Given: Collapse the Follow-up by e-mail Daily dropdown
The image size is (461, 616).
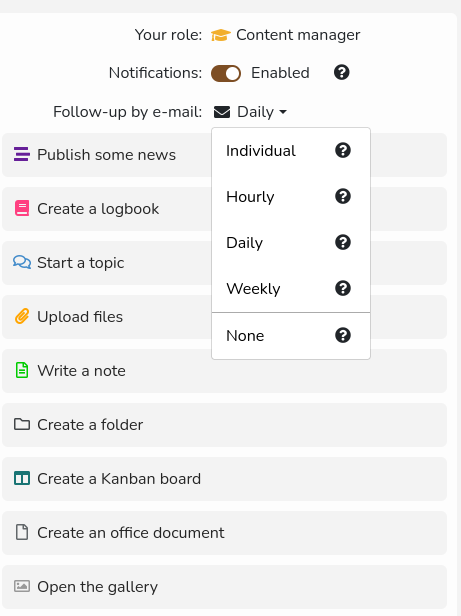Looking at the screenshot, I should point(262,112).
